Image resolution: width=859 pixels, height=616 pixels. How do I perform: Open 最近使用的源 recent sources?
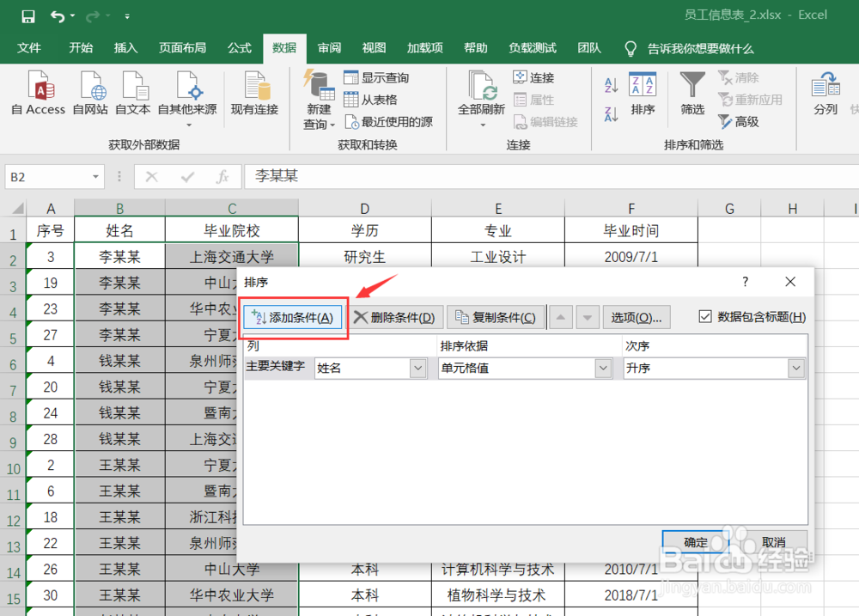pos(388,122)
